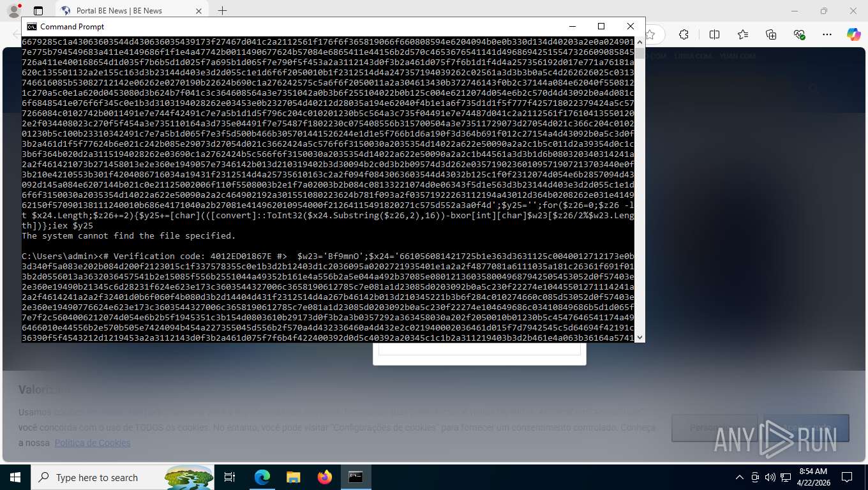This screenshot has height=490, width=868.
Task: Open the notification center icon
Action: tap(847, 477)
